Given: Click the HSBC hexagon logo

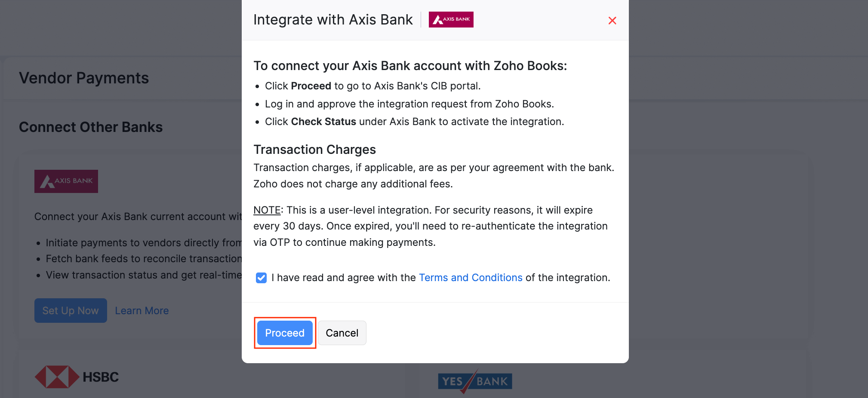Looking at the screenshot, I should (x=57, y=377).
